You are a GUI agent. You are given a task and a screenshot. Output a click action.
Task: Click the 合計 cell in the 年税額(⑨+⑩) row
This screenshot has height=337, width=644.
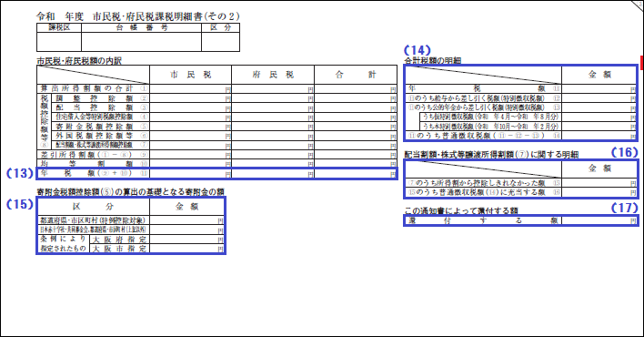(x=356, y=173)
